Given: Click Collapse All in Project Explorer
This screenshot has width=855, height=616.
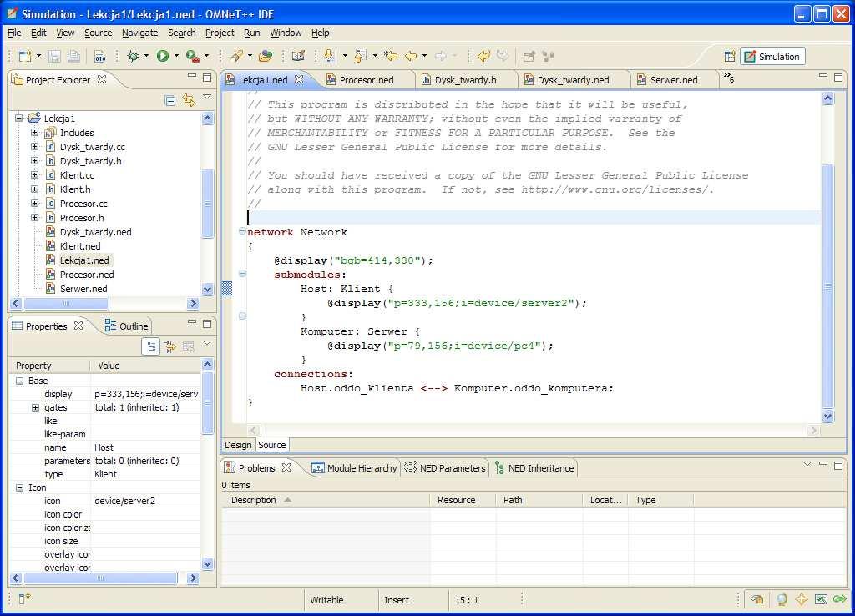Looking at the screenshot, I should coord(170,101).
